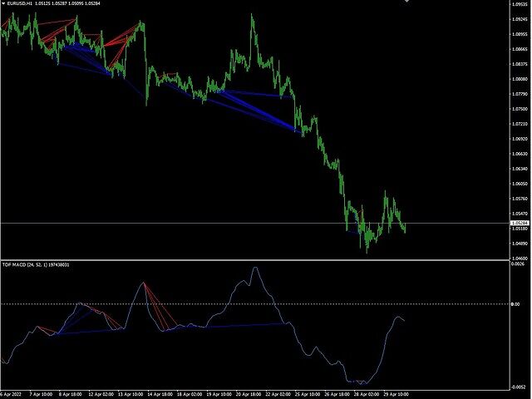
Task: Click the 7 Apr 10:00 time label
Action: tap(41, 394)
